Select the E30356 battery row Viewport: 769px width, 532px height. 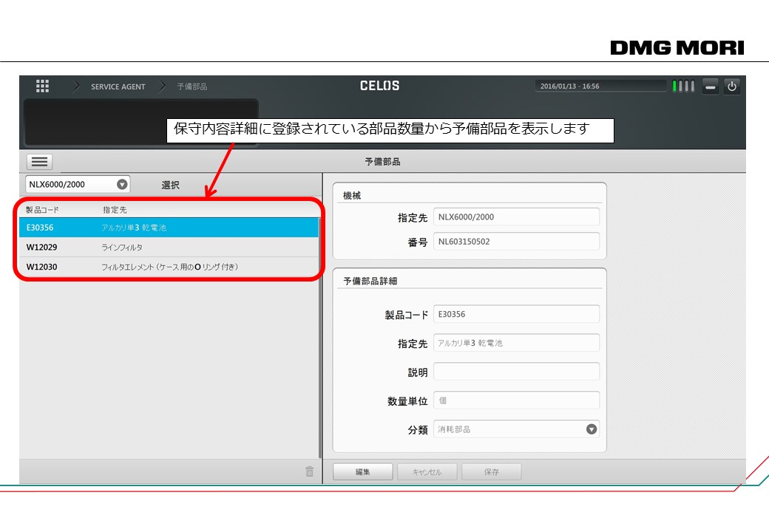pyautogui.click(x=169, y=228)
